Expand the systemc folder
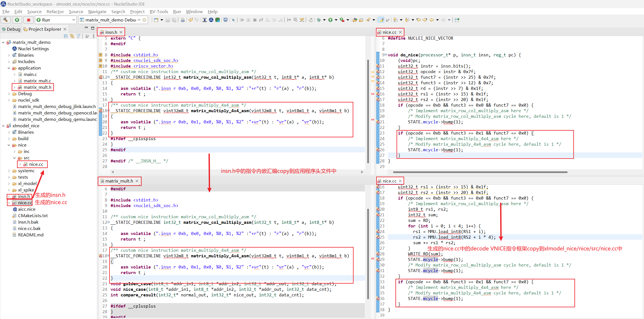Image resolution: width=644 pixels, height=319 pixels. point(9,171)
